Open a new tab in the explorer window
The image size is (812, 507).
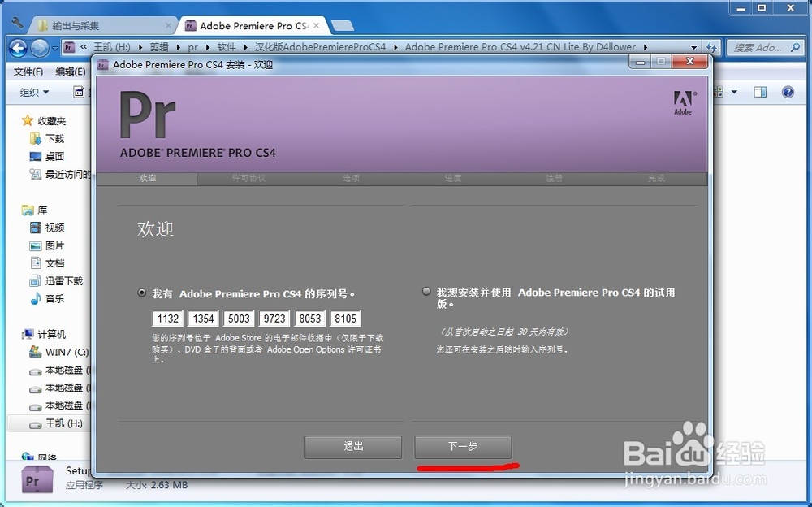[342, 25]
